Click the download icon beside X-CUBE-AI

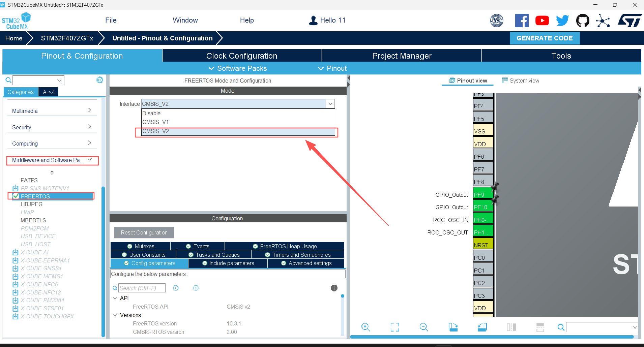coord(16,252)
